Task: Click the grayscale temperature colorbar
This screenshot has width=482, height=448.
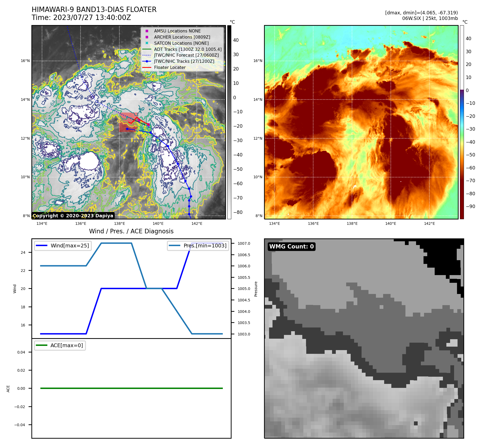Action: tap(229, 122)
